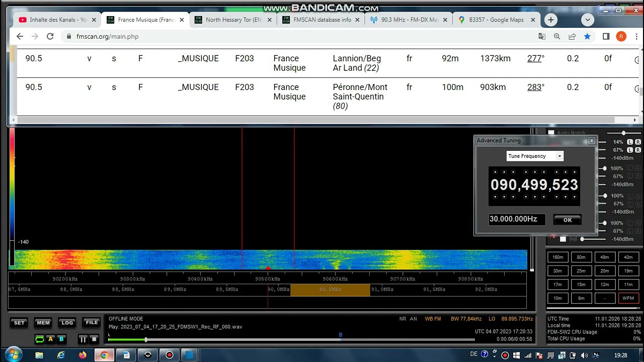Open the browser zoom icon
644x362 pixels.
click(557, 36)
